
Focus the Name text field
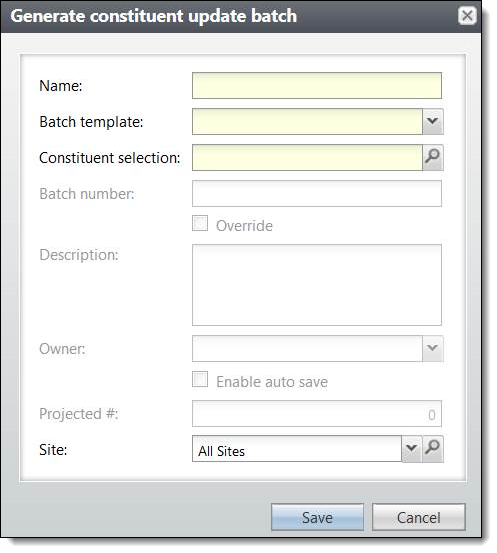[x=317, y=86]
